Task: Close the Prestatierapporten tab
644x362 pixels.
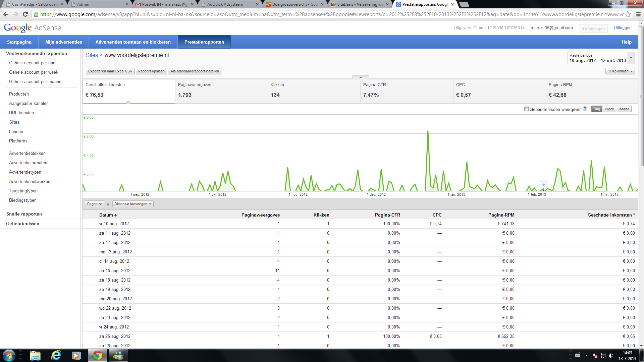Action: [x=452, y=4]
